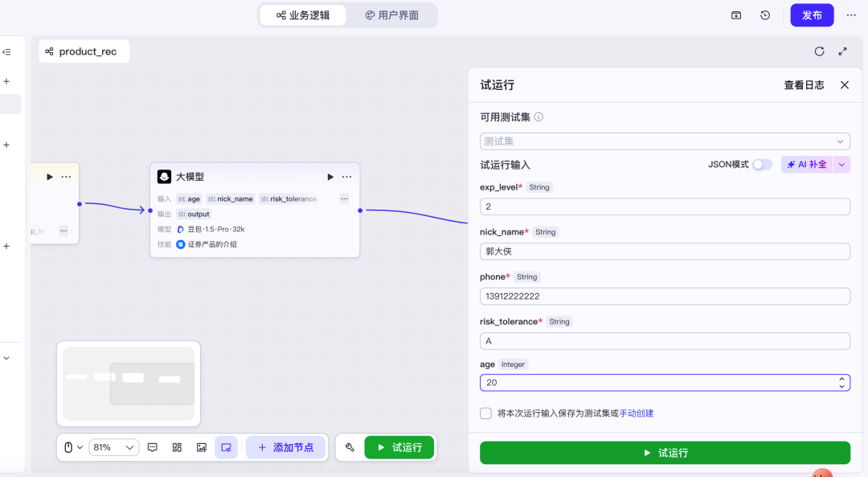Image resolution: width=868 pixels, height=477 pixels.
Task: Click the history clock icon in header
Action: [765, 15]
